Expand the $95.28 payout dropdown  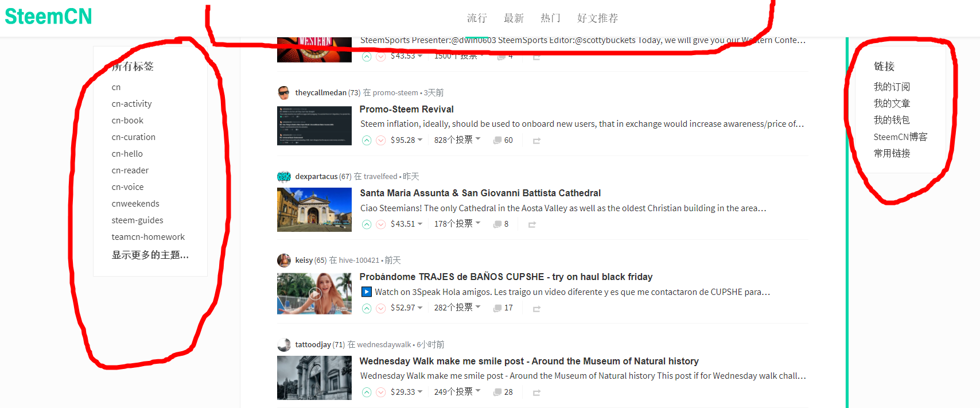tap(406, 140)
